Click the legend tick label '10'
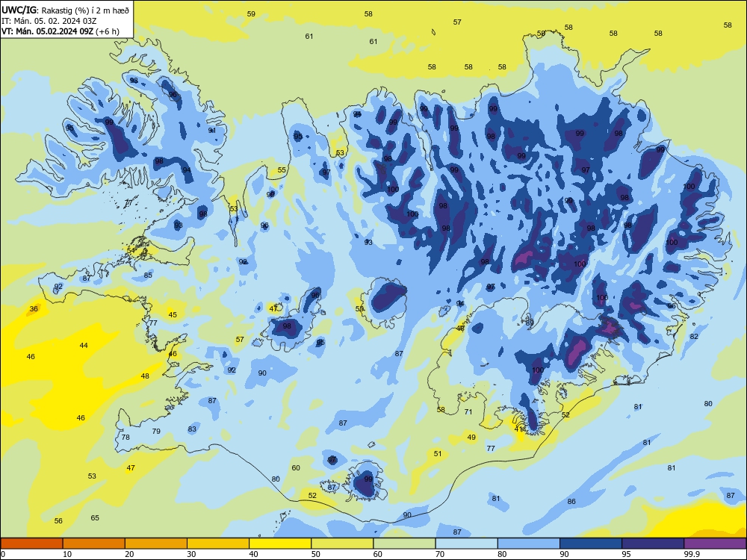 click(67, 554)
